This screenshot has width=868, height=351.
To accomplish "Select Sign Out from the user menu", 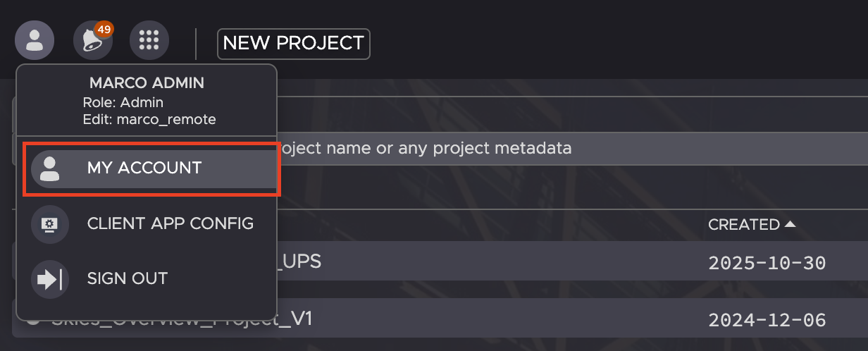I will 127,278.
